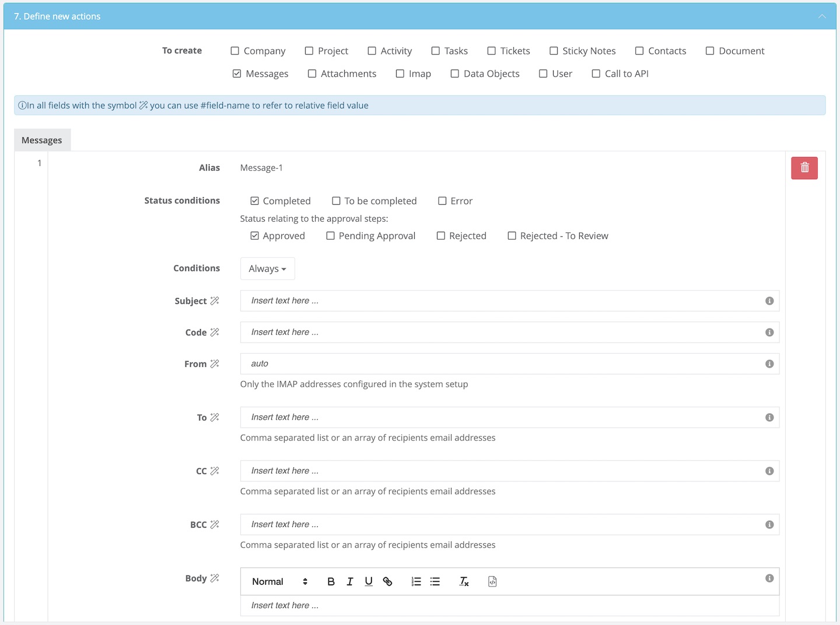Create a bulleted list in the Body
This screenshot has height=625, width=840.
tap(435, 581)
